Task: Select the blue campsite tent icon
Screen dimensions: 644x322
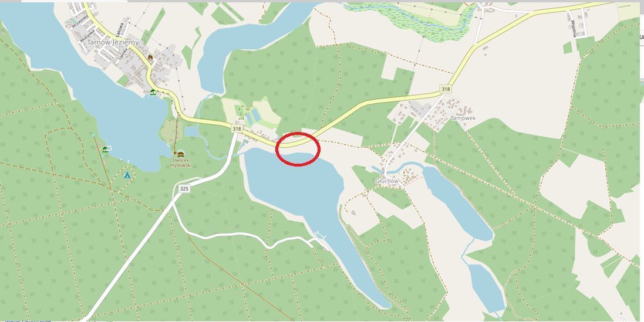Action: (x=127, y=175)
